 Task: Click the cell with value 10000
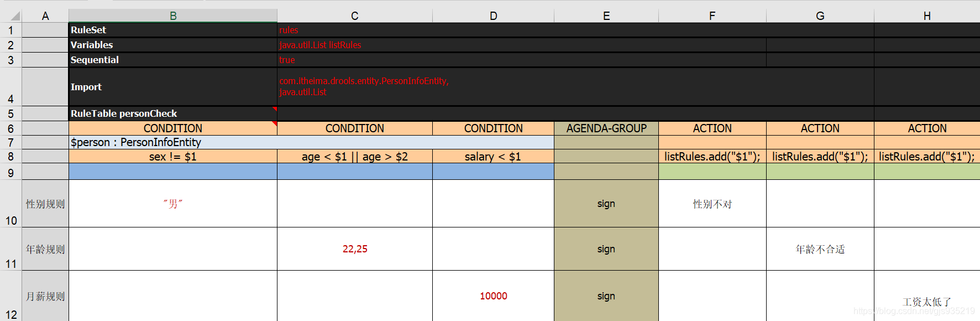(493, 296)
